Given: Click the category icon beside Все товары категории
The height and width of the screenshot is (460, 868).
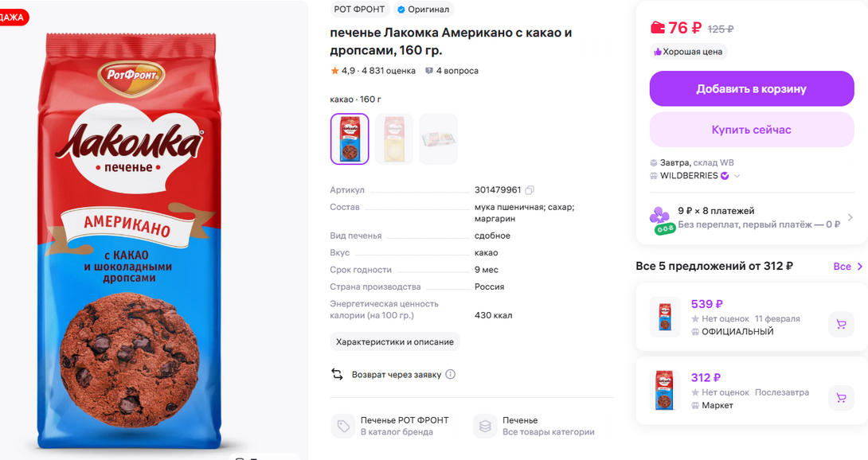Looking at the screenshot, I should pyautogui.click(x=484, y=426).
